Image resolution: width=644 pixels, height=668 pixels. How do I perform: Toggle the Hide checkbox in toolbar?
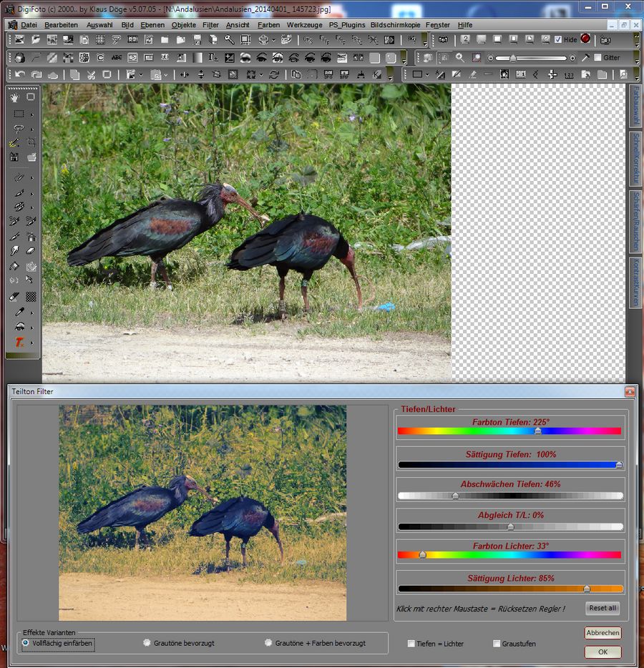(x=558, y=39)
